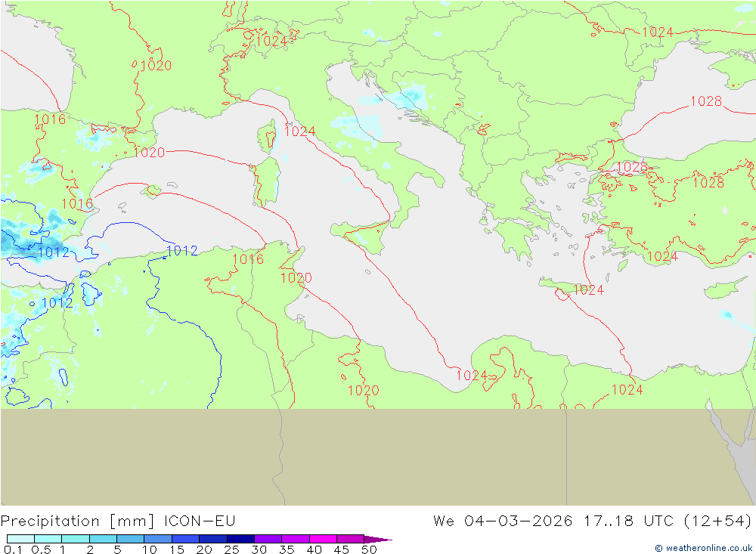Click the 1024 label in the Alps
The width and height of the screenshot is (756, 554).
click(x=271, y=42)
